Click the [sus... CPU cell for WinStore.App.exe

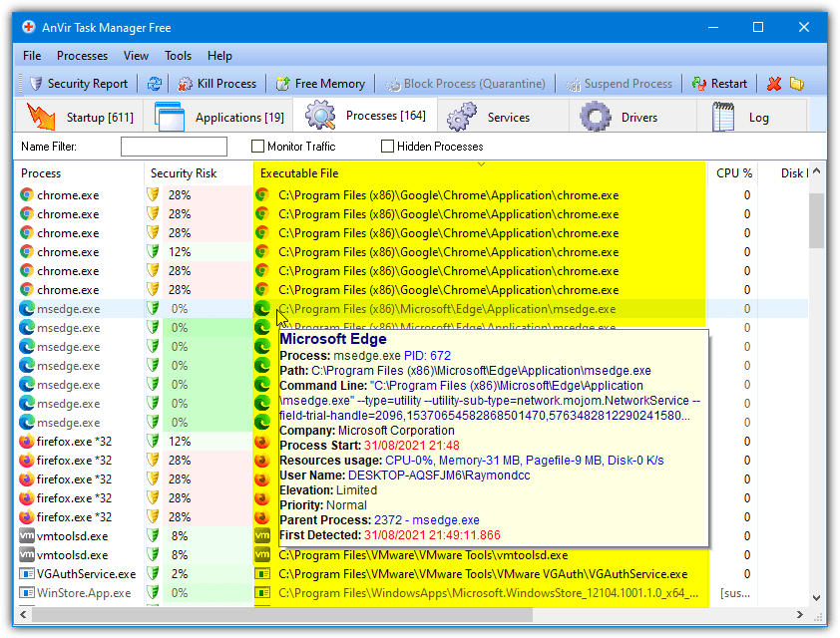pyautogui.click(x=735, y=593)
